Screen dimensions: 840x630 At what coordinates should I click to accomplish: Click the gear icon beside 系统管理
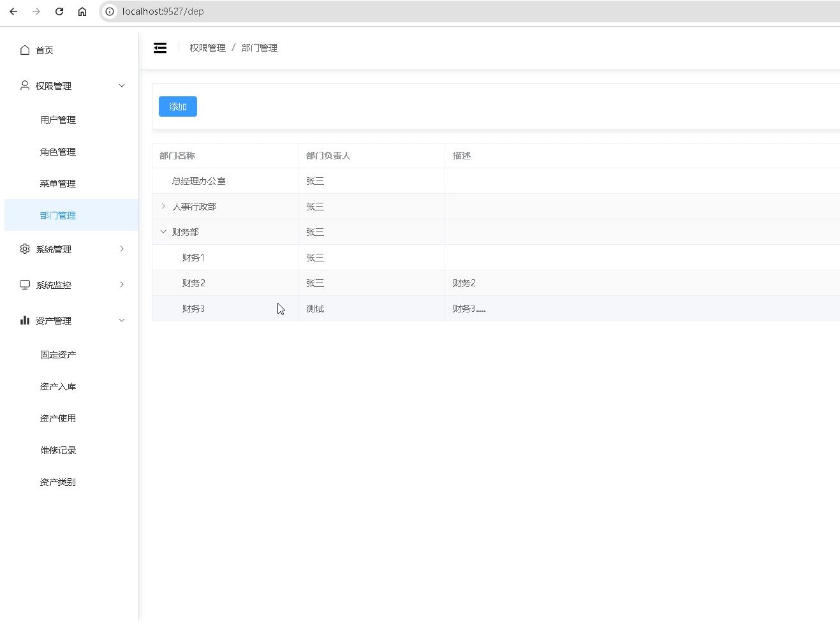click(x=25, y=249)
